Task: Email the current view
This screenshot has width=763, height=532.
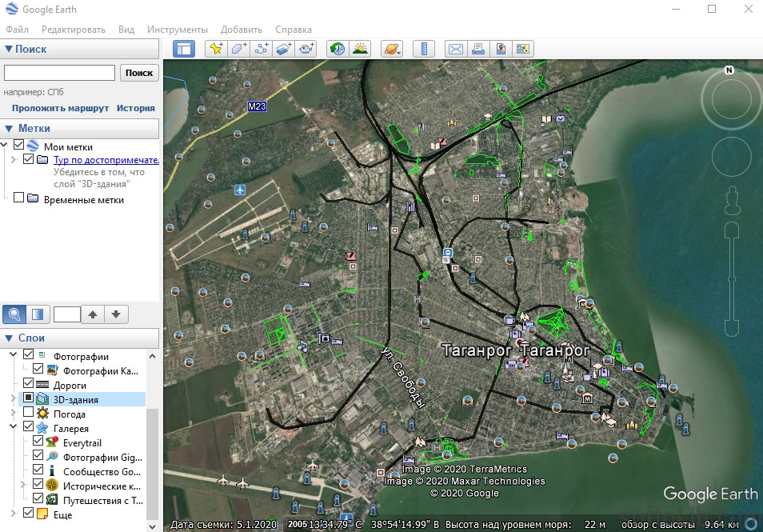Action: coord(455,49)
